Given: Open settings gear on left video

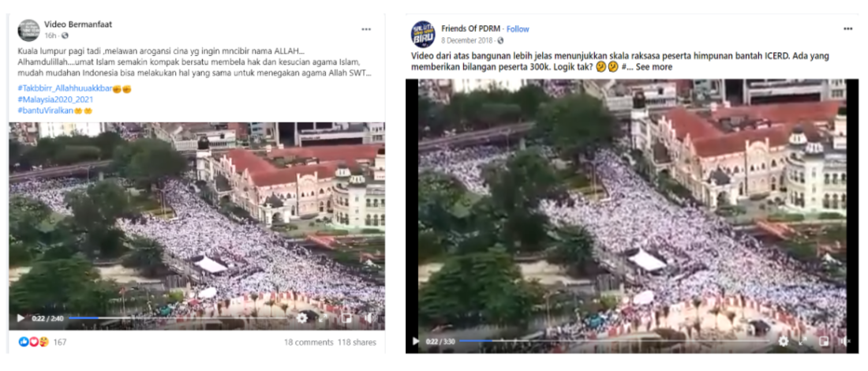Looking at the screenshot, I should pos(301,318).
